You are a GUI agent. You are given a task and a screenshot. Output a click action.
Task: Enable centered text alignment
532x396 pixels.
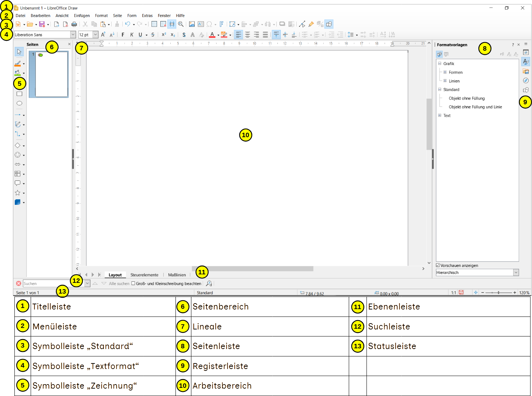248,35
